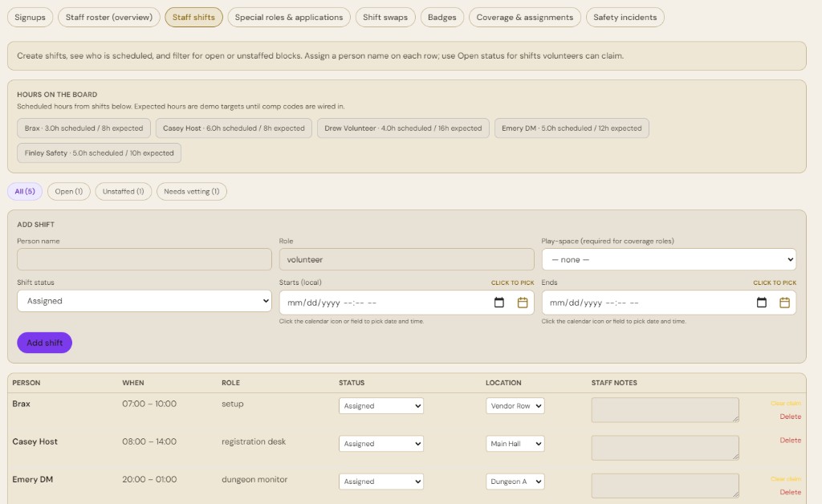Viewport: 822px width, 504px height.
Task: Open the Badges tab
Action: 442,18
